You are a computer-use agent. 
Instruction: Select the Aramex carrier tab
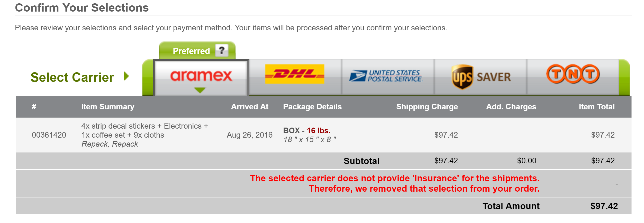coord(201,77)
